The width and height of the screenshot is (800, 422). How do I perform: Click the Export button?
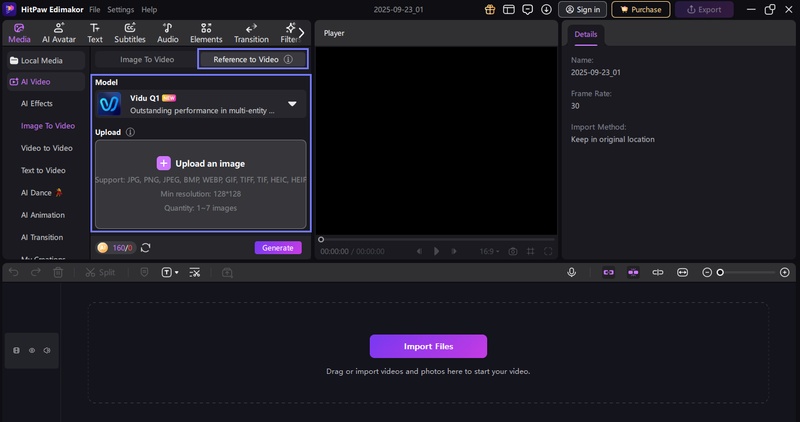point(704,9)
